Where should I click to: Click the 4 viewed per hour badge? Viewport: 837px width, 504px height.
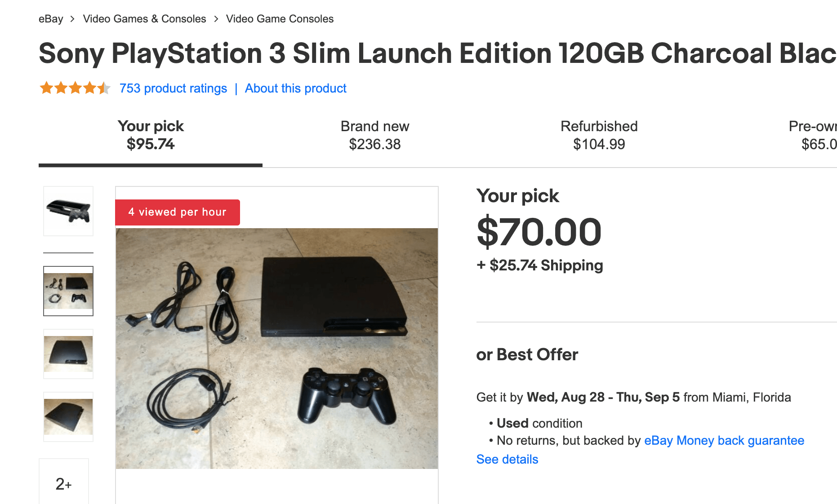[x=178, y=212]
